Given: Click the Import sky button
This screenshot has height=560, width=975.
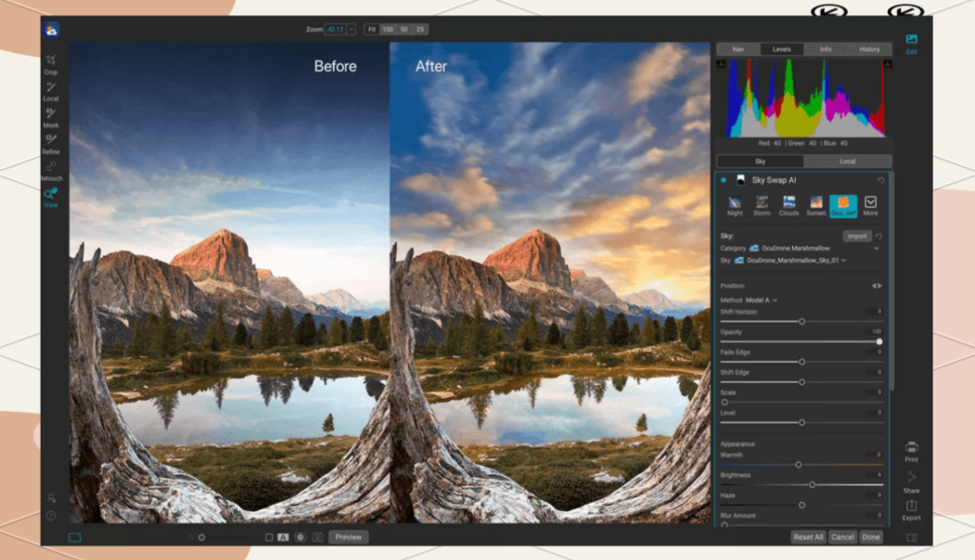Looking at the screenshot, I should pos(857,236).
